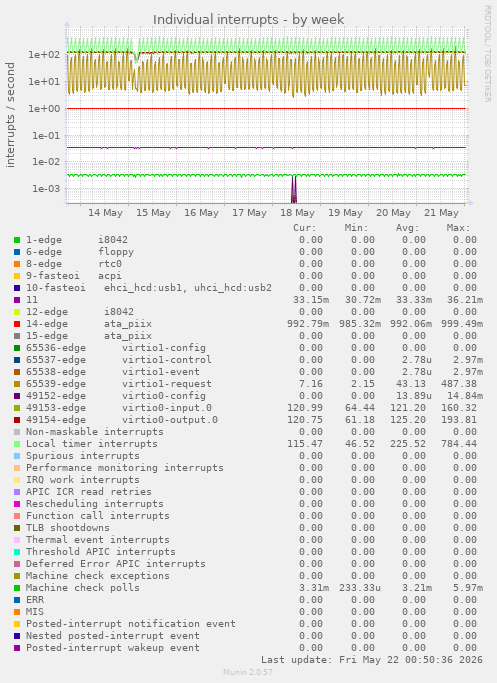Click the Max value 784.44 for Local timer interrupts
The height and width of the screenshot is (683, 497).
pyautogui.click(x=462, y=444)
